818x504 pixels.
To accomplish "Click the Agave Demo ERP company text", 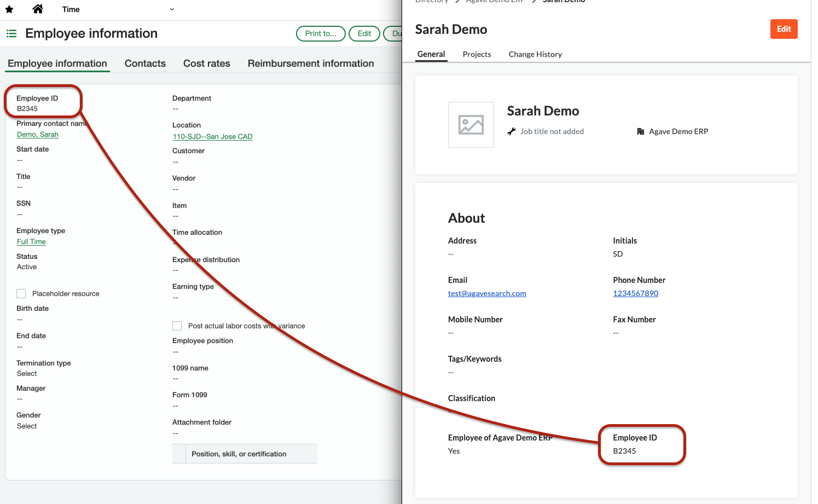I will click(x=678, y=131).
